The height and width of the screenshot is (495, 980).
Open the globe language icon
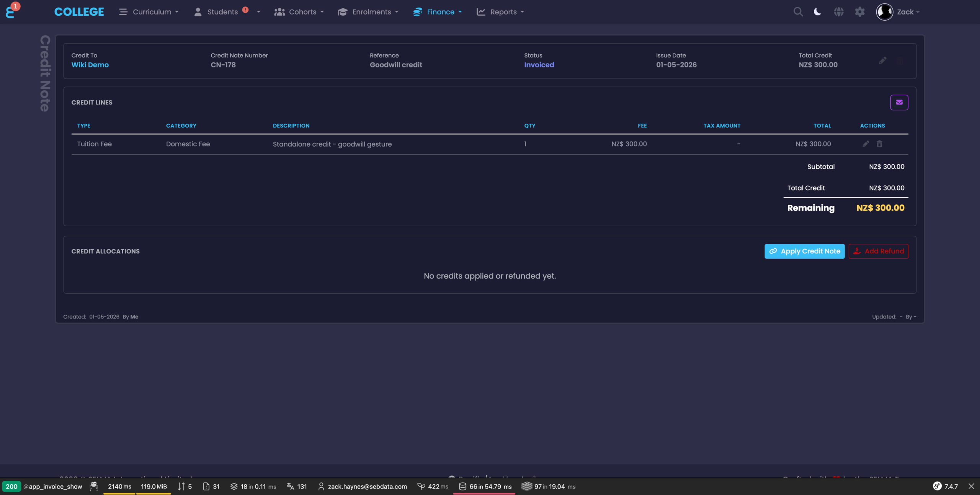point(839,12)
